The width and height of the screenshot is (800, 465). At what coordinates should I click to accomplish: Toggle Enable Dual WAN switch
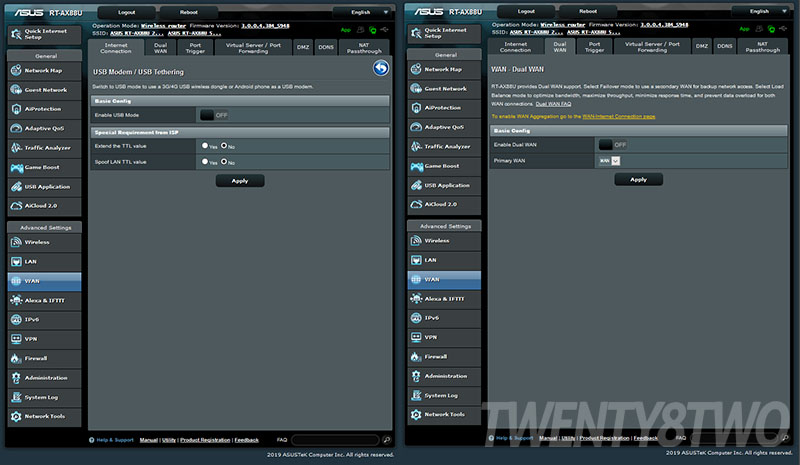(x=612, y=145)
